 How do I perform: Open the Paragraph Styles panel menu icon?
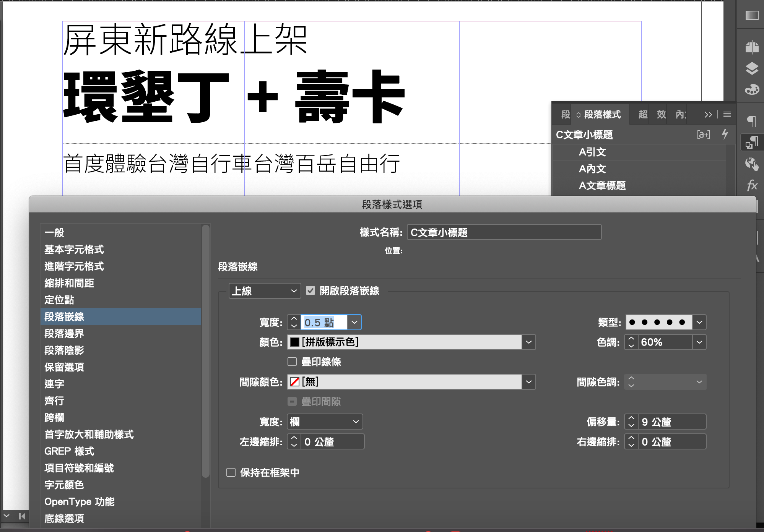point(727,114)
